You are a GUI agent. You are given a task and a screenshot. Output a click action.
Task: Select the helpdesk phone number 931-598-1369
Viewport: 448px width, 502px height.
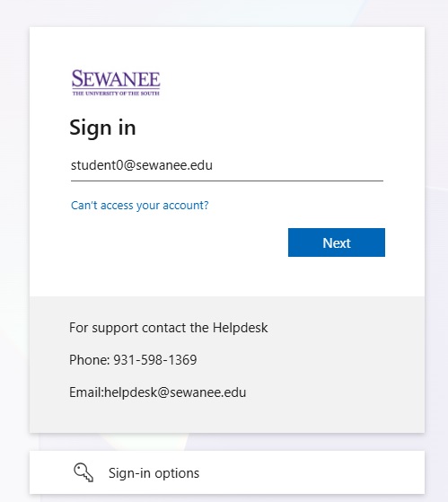[x=155, y=360]
